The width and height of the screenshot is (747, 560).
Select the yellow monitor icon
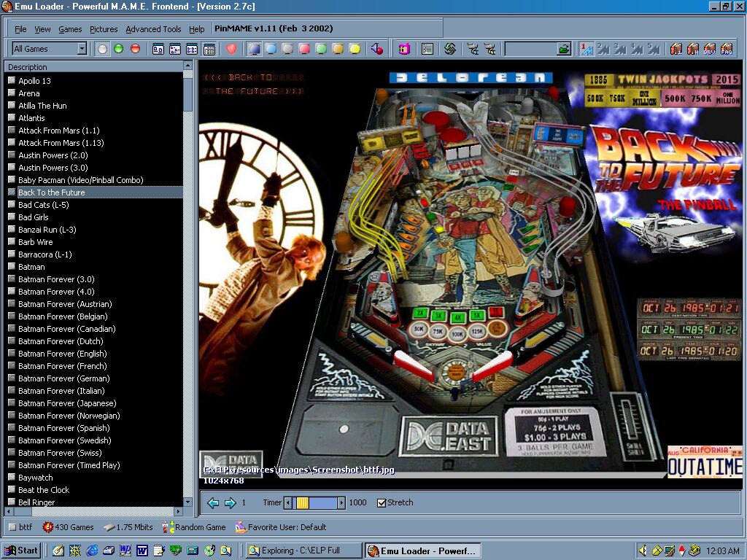point(355,49)
